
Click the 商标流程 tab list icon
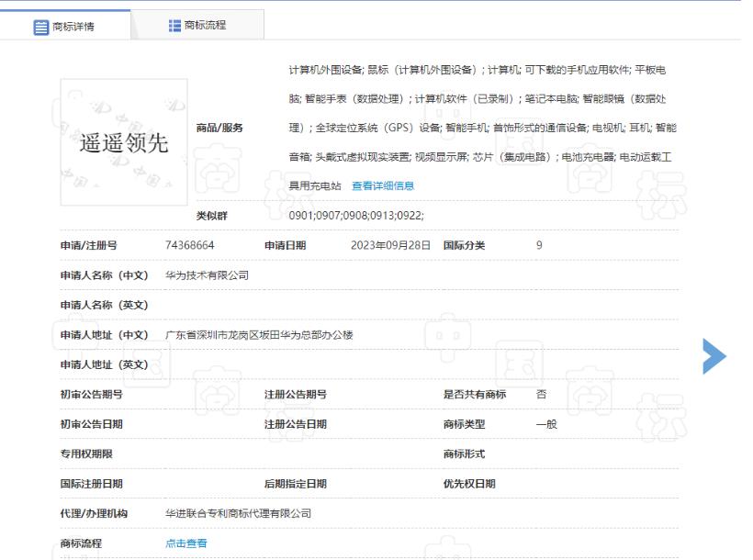click(174, 26)
